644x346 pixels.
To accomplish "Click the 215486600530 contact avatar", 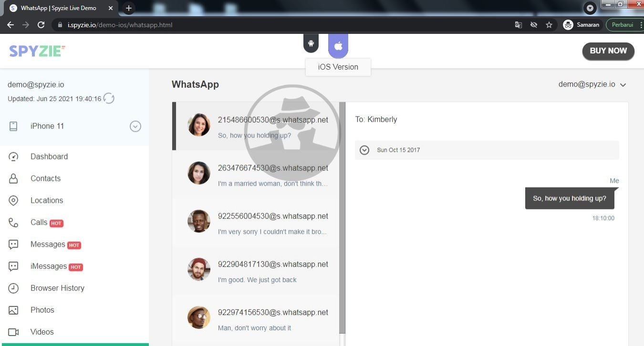I will (x=199, y=125).
